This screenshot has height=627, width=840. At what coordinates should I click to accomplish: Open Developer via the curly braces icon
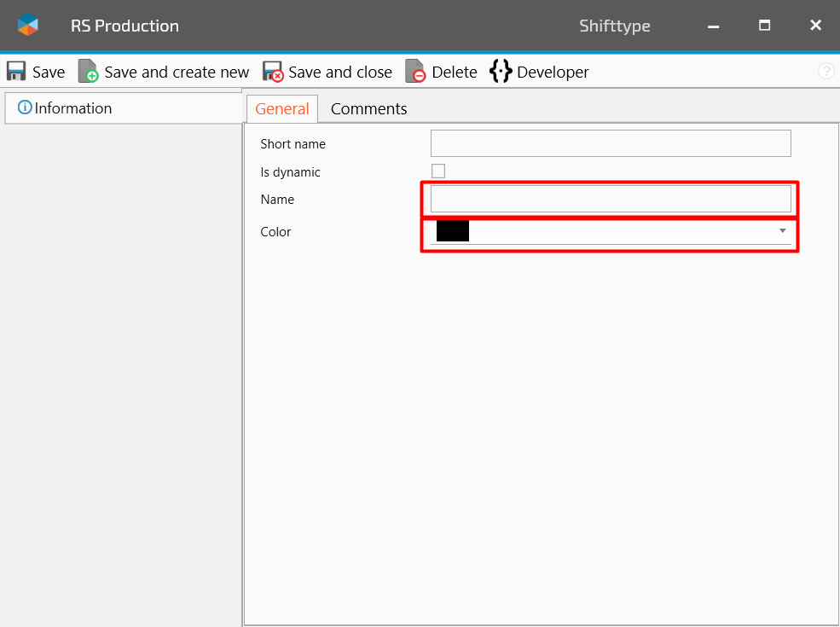coord(501,72)
